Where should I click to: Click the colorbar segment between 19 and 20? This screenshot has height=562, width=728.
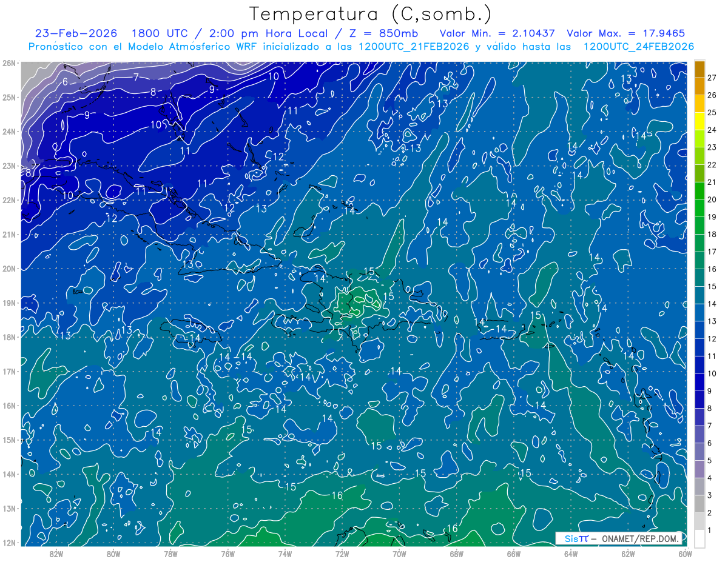click(x=700, y=208)
